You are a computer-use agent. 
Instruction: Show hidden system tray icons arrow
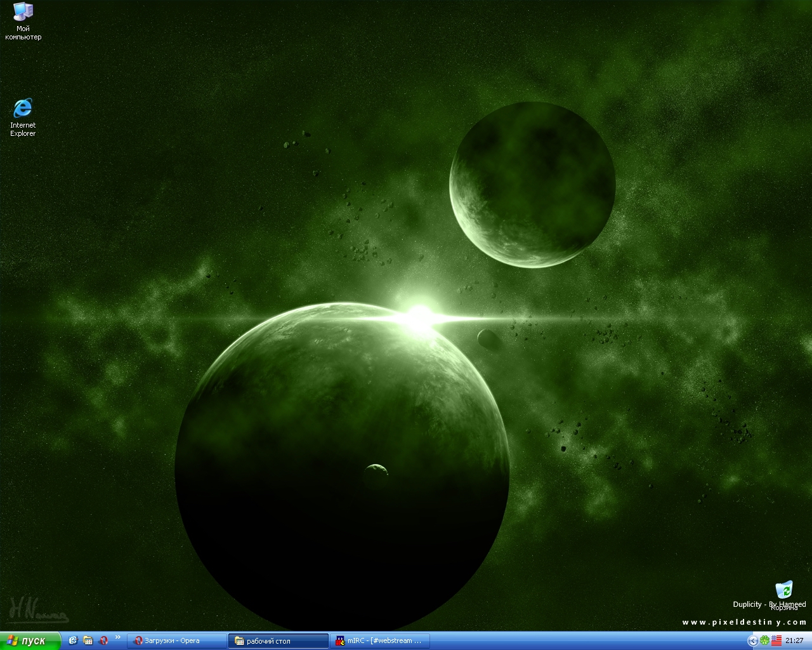click(x=753, y=640)
